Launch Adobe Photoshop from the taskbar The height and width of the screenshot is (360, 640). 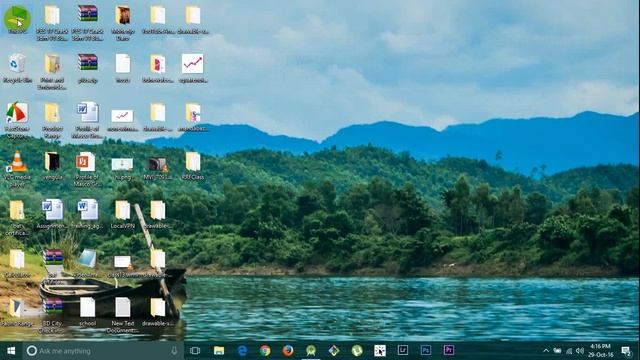click(x=426, y=351)
